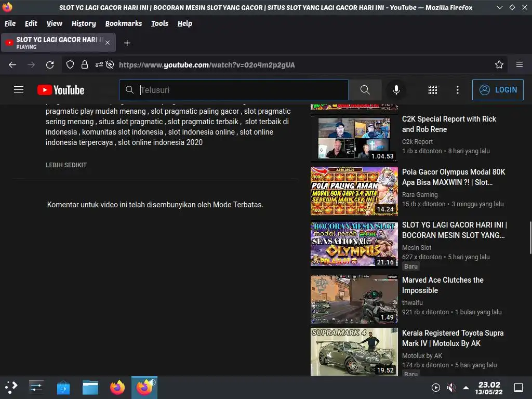The height and width of the screenshot is (399, 532).
Task: Open the thwaifu channel name
Action: 412,303
